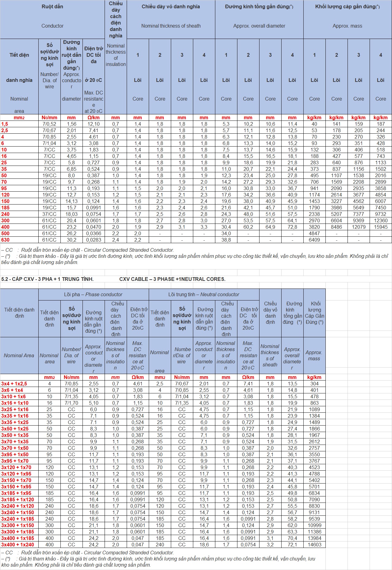Select the '3x120 + 1x95' row label
The image size is (392, 570).
(x=16, y=474)
